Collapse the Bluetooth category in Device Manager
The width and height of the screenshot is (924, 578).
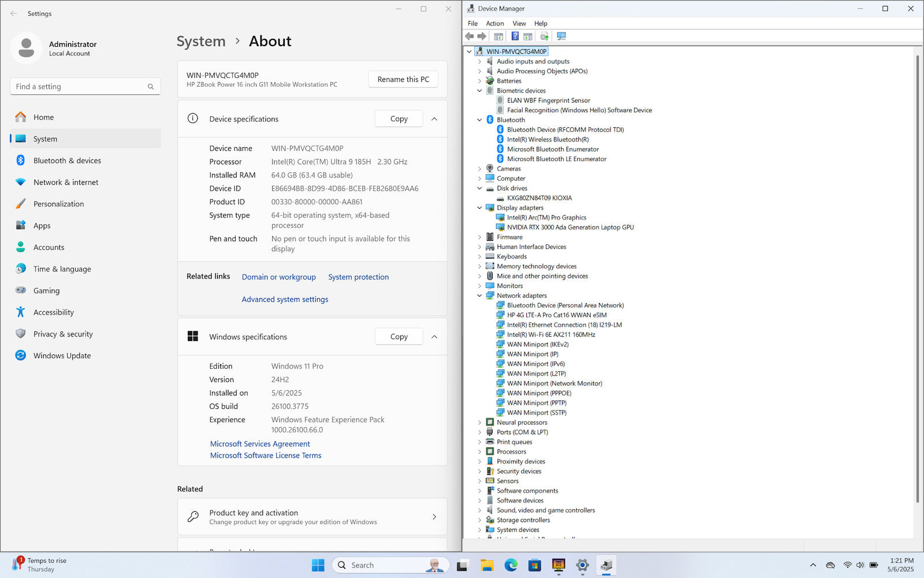click(479, 120)
